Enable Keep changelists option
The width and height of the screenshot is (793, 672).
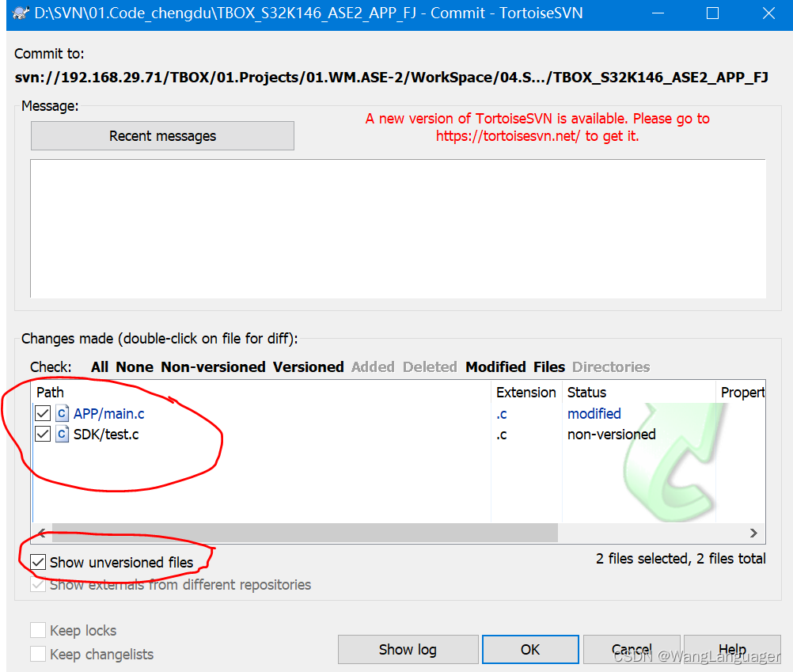click(x=37, y=655)
